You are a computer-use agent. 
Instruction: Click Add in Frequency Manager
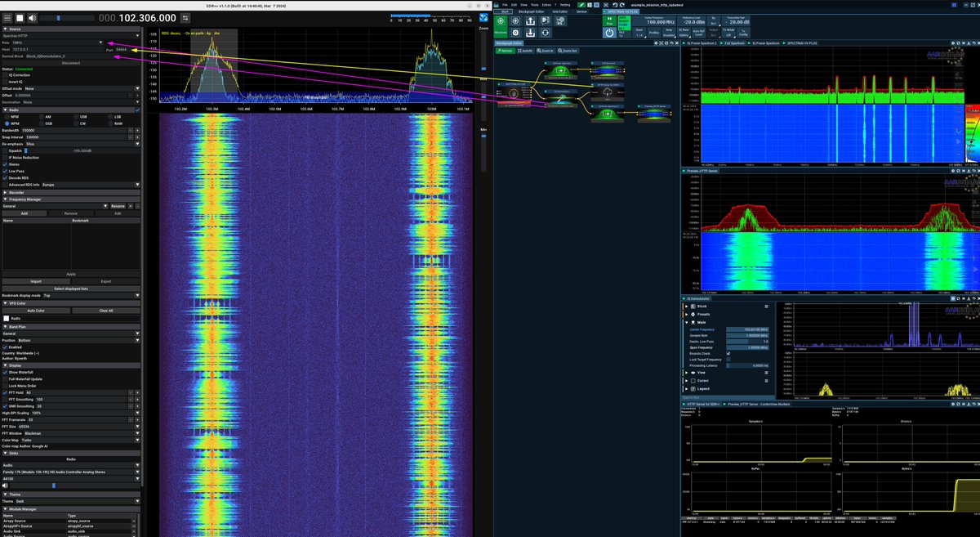(x=24, y=213)
